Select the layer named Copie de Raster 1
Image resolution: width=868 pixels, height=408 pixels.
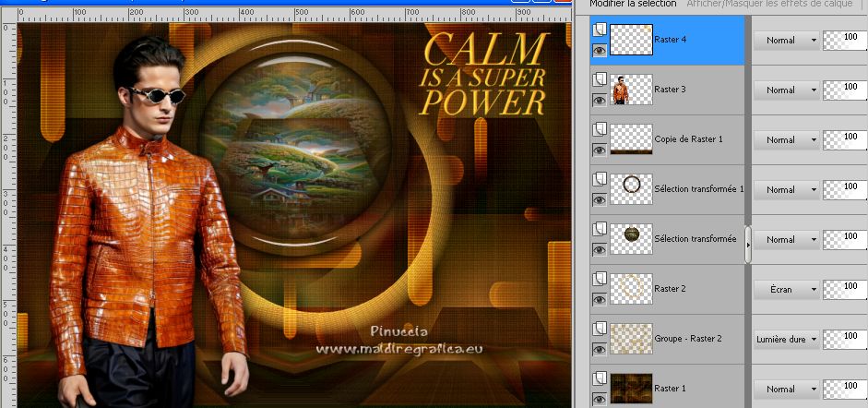688,139
